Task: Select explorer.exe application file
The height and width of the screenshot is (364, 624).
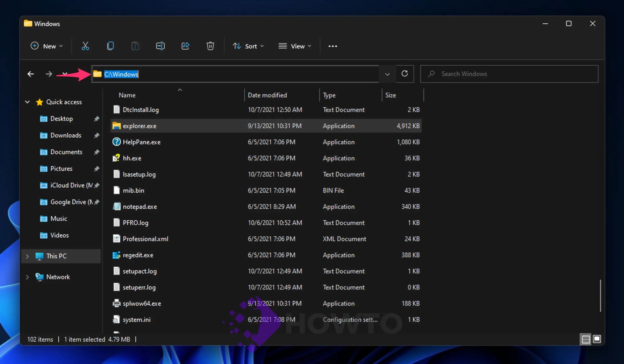Action: point(139,126)
